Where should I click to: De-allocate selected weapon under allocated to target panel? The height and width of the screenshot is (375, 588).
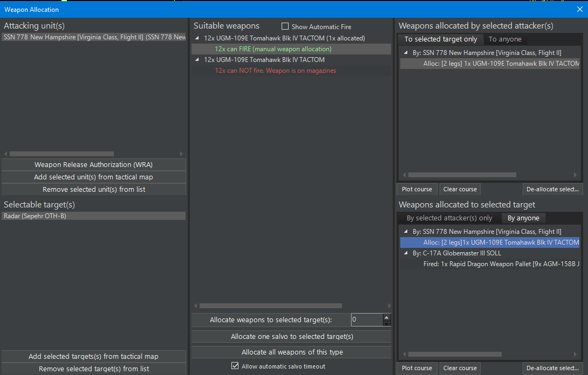(553, 368)
